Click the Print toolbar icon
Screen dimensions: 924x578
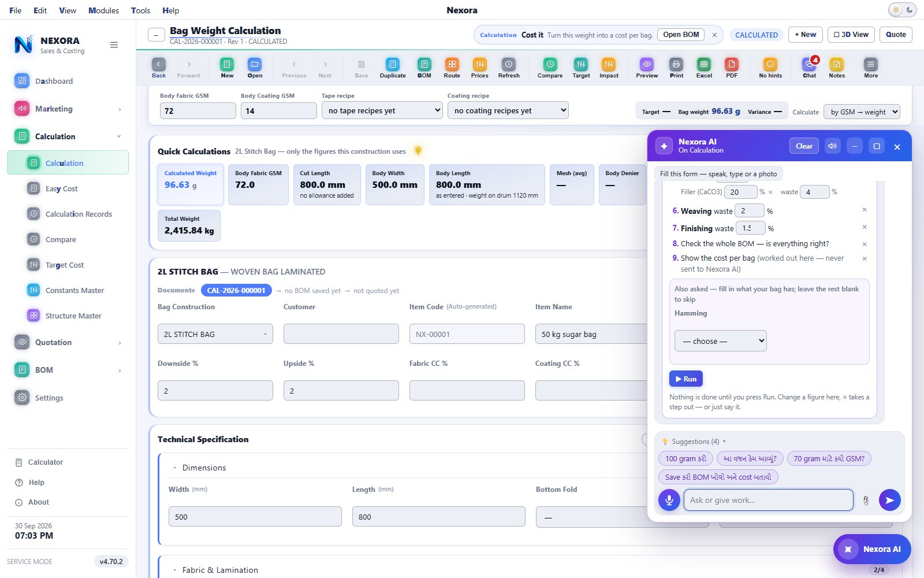click(x=676, y=68)
